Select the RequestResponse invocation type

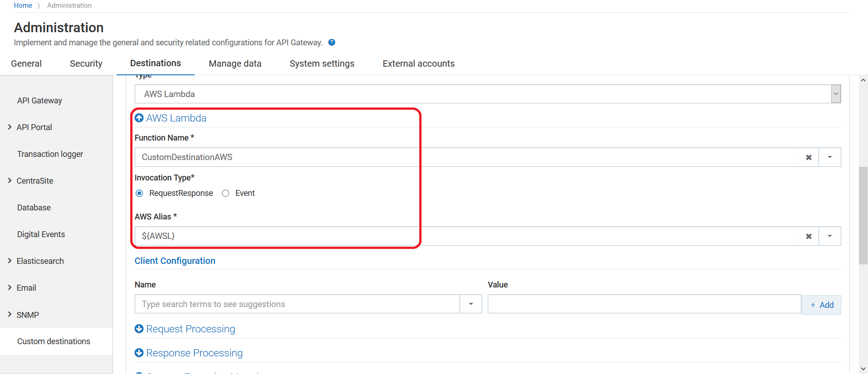point(139,193)
